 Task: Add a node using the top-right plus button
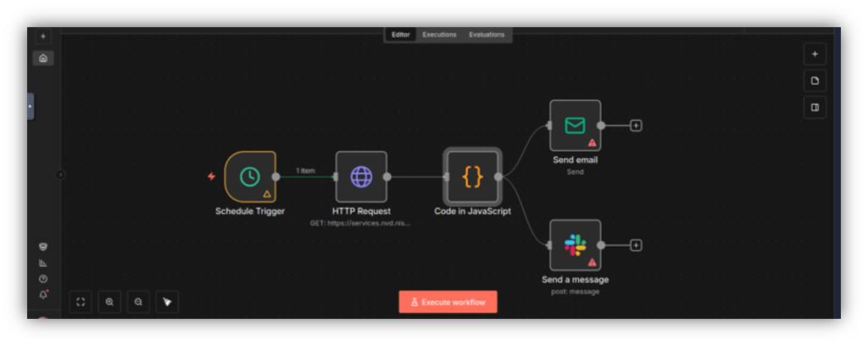(x=815, y=53)
